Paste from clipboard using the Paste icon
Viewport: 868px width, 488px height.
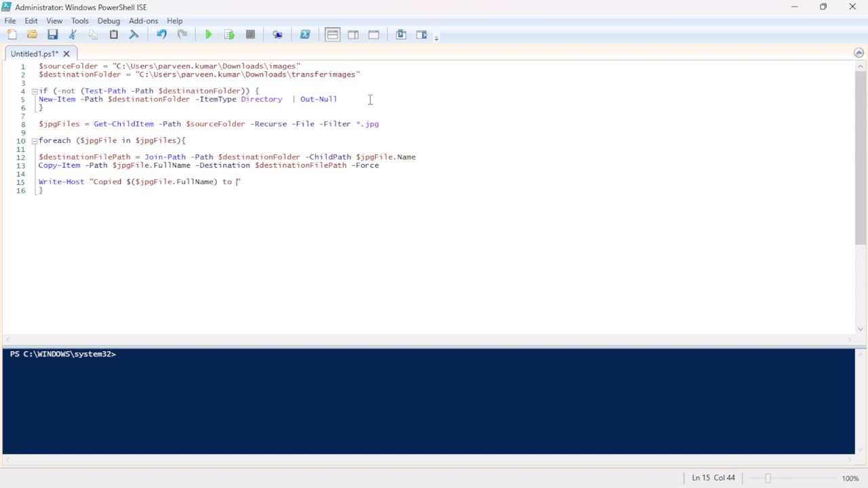point(114,35)
